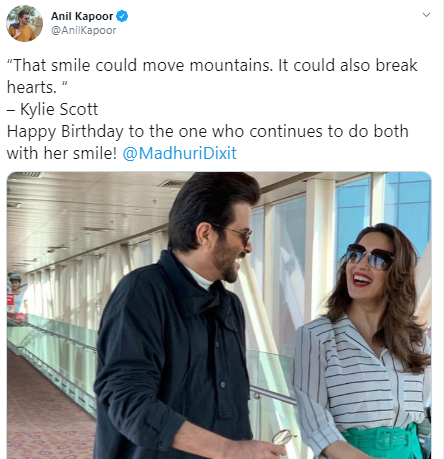Click the Anil Kapoor display name
Viewport: 444px width, 459px height.
[82, 16]
